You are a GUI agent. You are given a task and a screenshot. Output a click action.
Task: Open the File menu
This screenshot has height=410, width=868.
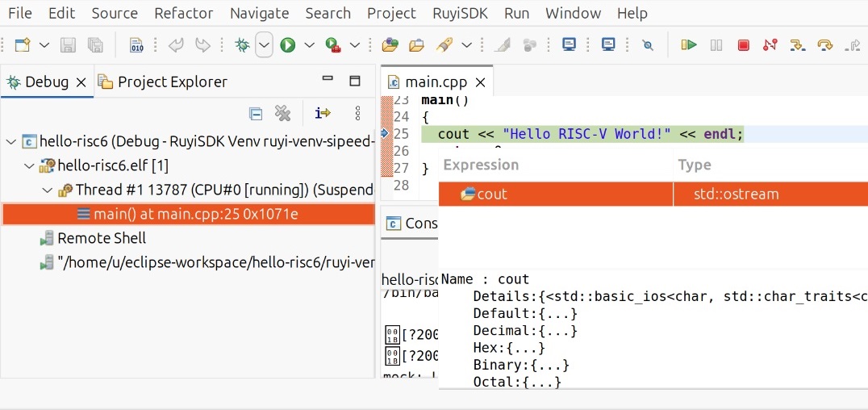[x=20, y=13]
